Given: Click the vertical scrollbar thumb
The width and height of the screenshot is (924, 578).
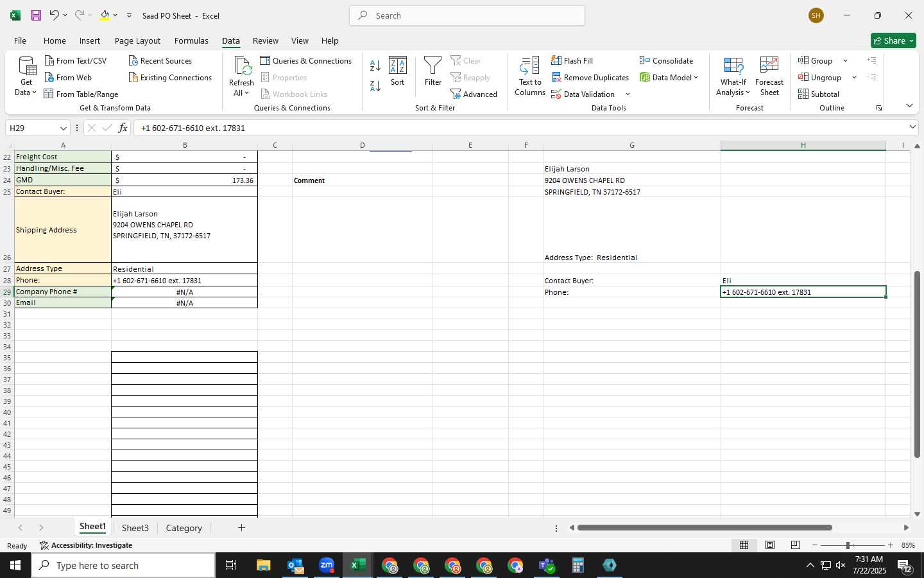Looking at the screenshot, I should [x=917, y=364].
